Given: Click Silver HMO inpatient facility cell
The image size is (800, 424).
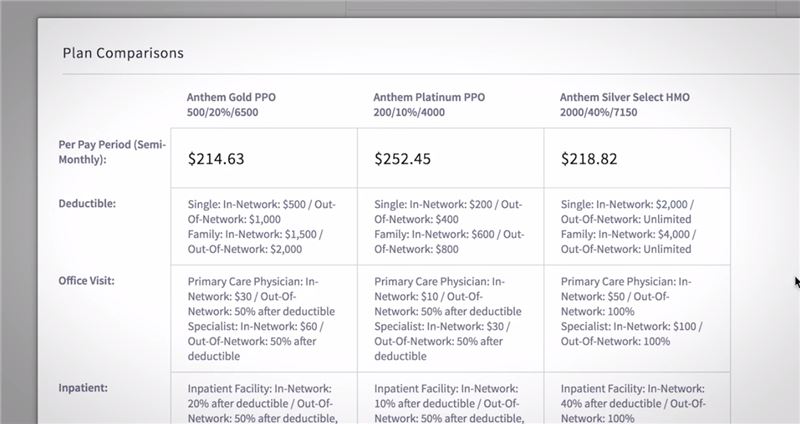Looking at the screenshot, I should 637,398.
